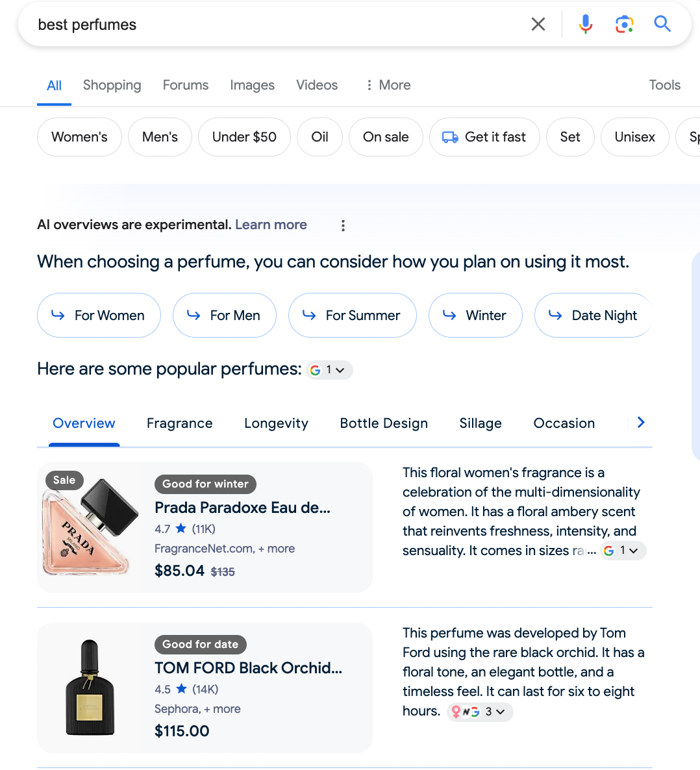Select the Occasion comparison tab
700x770 pixels.
click(564, 423)
